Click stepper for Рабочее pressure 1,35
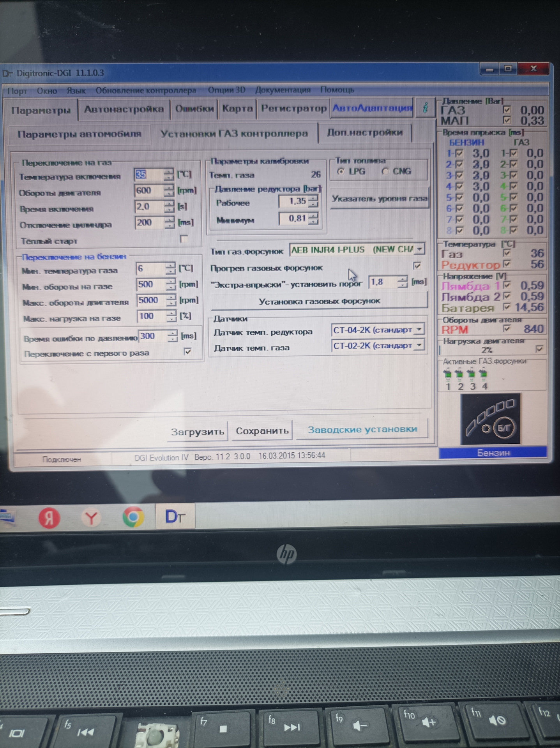560x748 pixels. [313, 201]
